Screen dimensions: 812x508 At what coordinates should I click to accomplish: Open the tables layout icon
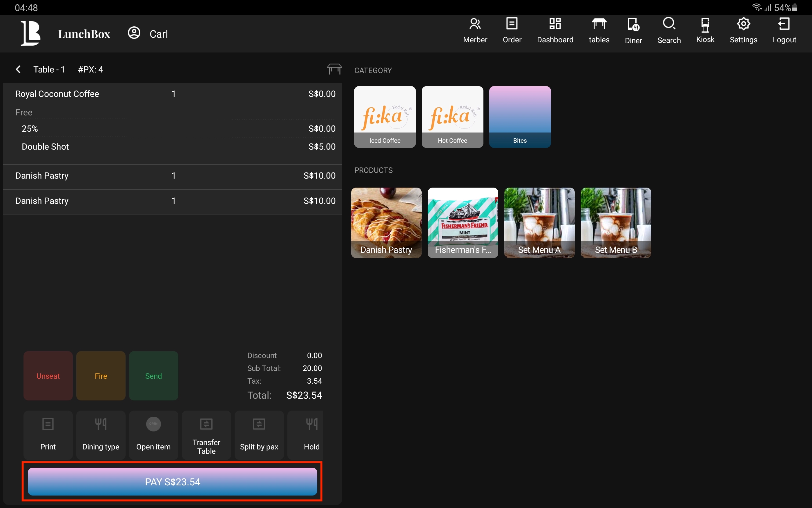[x=599, y=30]
